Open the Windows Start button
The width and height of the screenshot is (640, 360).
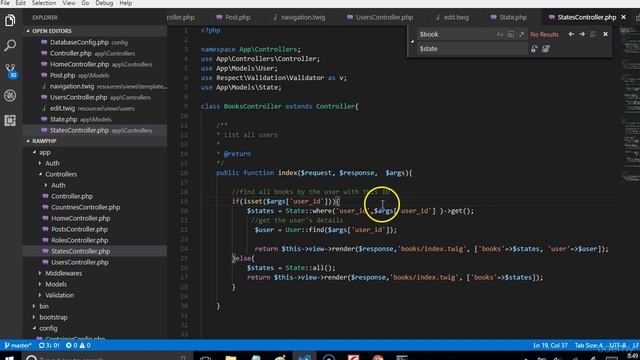(9, 358)
